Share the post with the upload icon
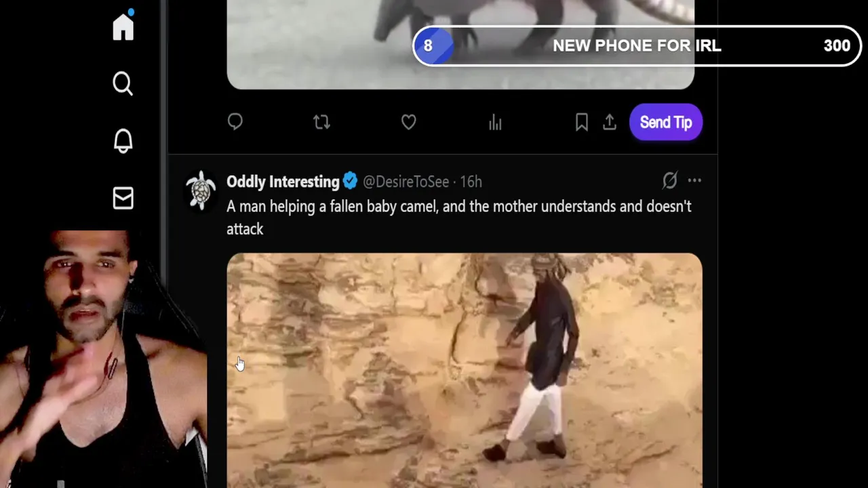Screen dimensions: 868x488 click(610, 122)
